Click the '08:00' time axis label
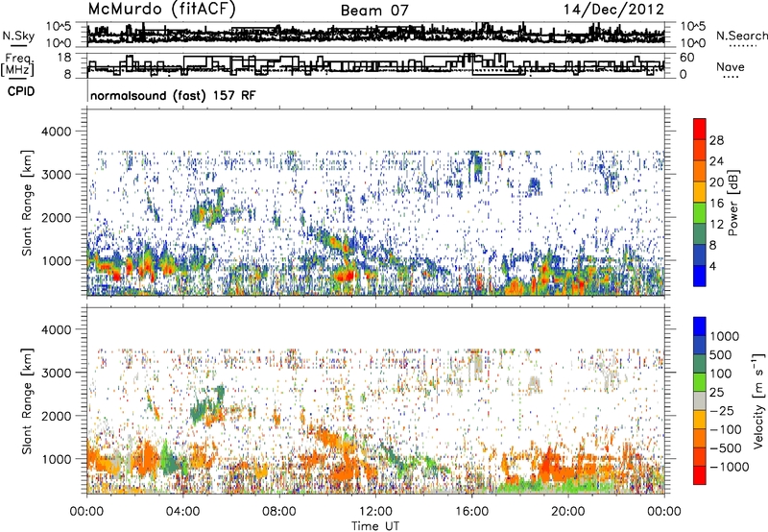This screenshot has width=768, height=532. tap(279, 512)
